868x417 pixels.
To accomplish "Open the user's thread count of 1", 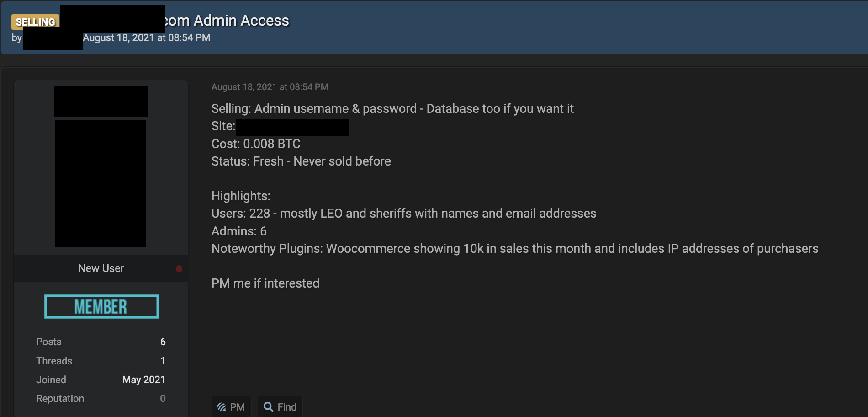I will click(163, 361).
